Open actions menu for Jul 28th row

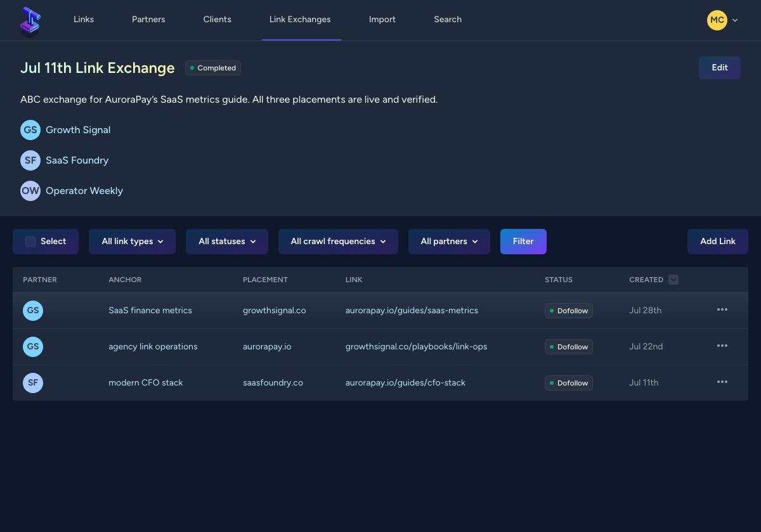tap(722, 310)
